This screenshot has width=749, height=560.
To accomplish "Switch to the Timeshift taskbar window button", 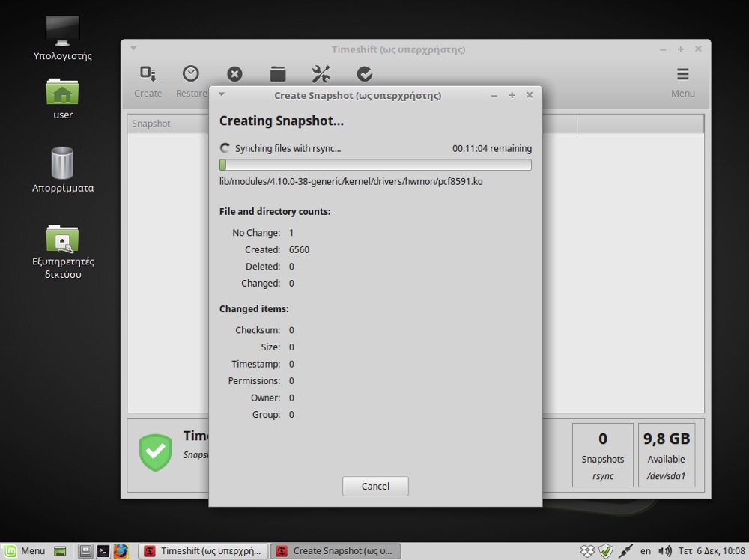I will (202, 551).
